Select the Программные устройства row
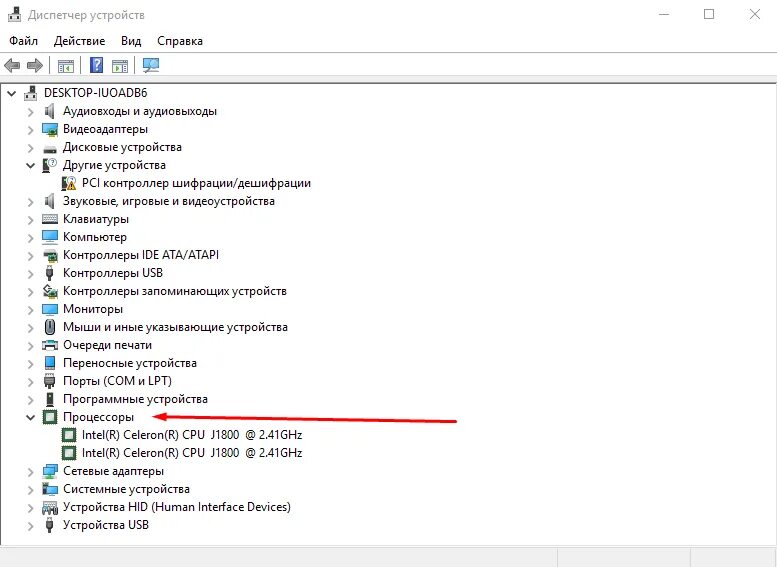 point(135,399)
